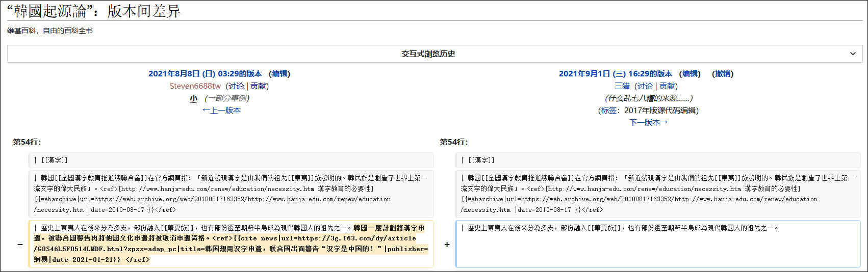Open user Steven6688tw's page
This screenshot has height=272, width=868.
click(x=195, y=86)
